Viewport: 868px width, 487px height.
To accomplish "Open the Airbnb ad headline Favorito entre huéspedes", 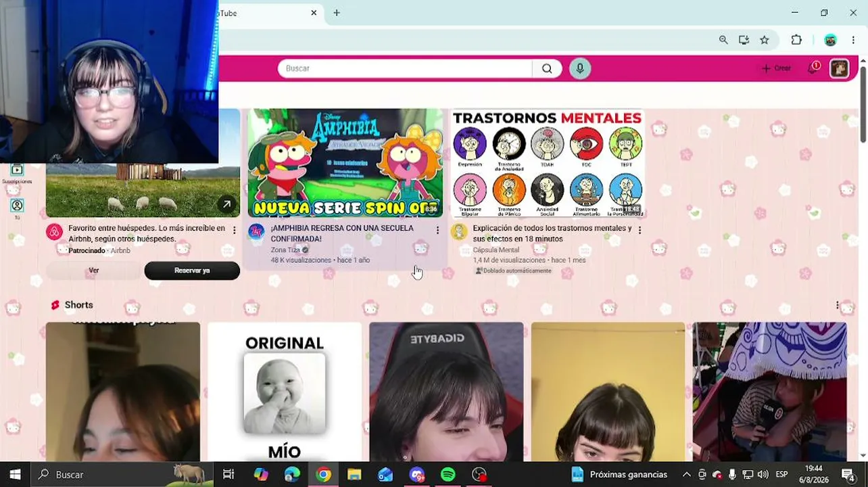I will tap(147, 233).
